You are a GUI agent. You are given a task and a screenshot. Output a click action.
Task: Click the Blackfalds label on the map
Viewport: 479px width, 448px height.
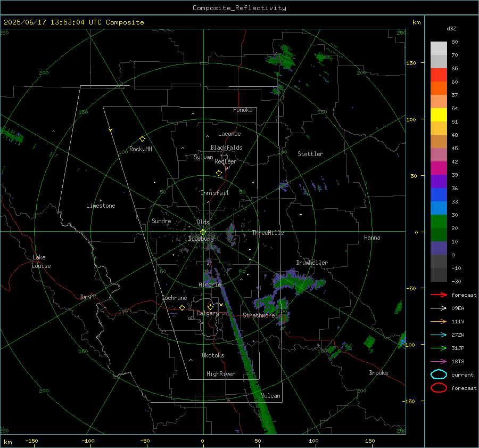226,148
